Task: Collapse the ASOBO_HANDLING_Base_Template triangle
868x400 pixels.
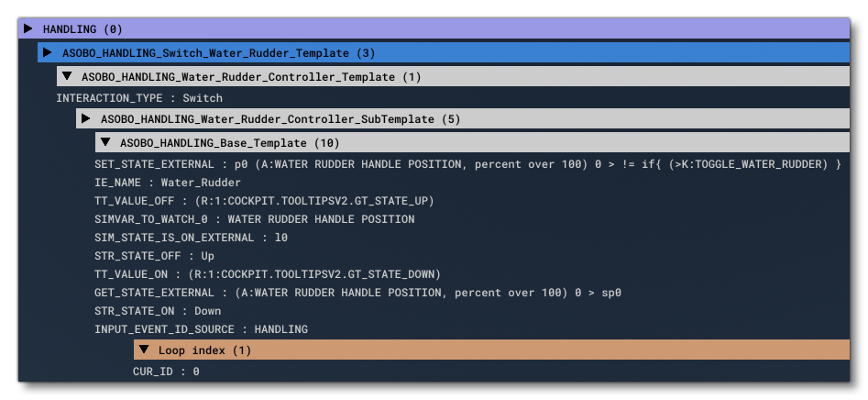Action: pyautogui.click(x=105, y=142)
